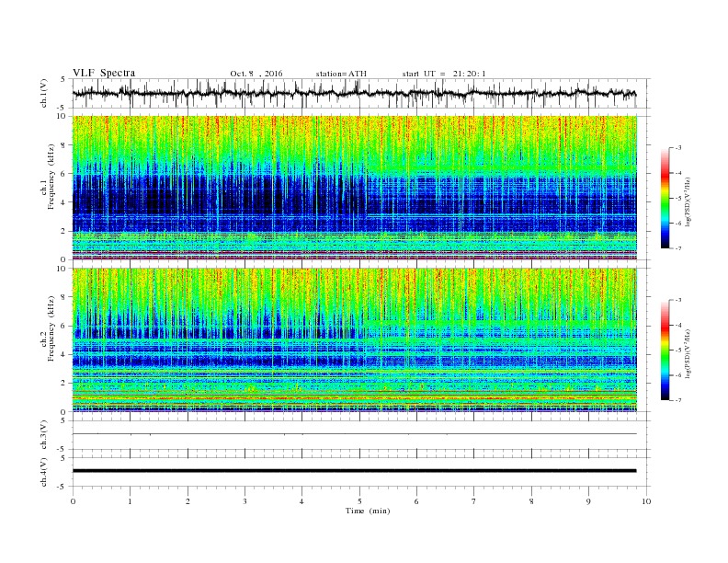Click the "VLF Spectra" plot title
This screenshot has width=728, height=563.
click(x=104, y=73)
